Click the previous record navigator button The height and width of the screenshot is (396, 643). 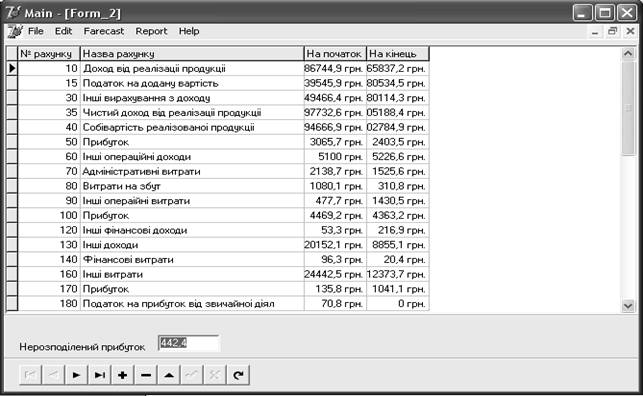(x=53, y=375)
